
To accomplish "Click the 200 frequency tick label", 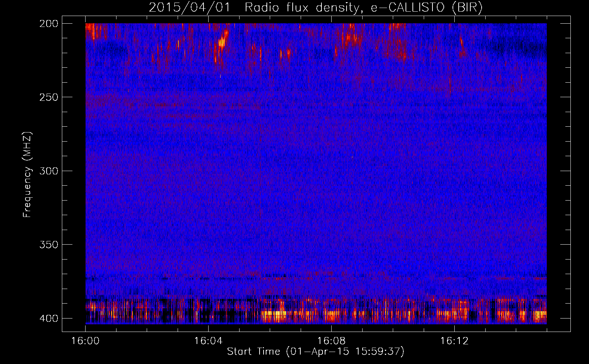I will (49, 23).
